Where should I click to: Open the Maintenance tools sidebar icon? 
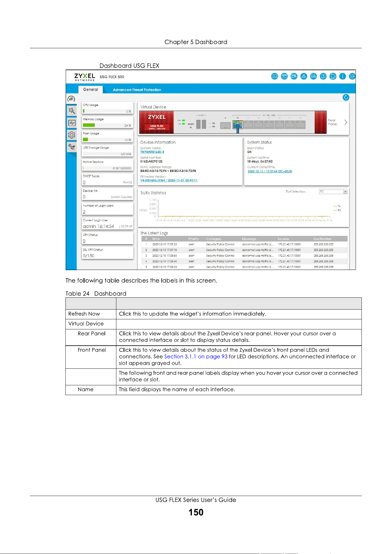tap(72, 147)
